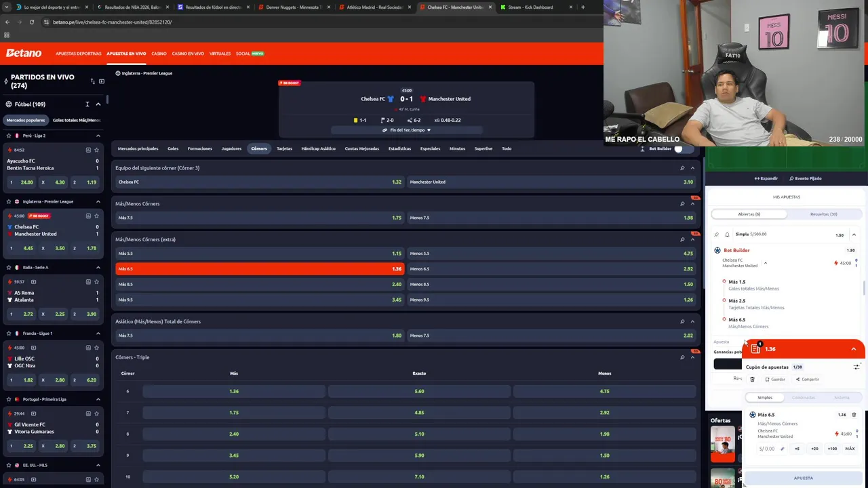Open first Ofertas promotion thumbnail
Image resolution: width=868 pixels, height=488 pixels.
[723, 444]
